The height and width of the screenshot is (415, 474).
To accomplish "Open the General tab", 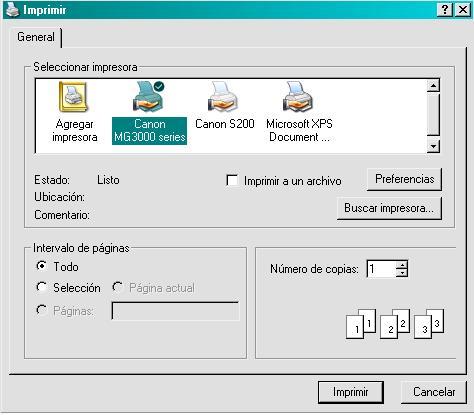I will coord(36,37).
